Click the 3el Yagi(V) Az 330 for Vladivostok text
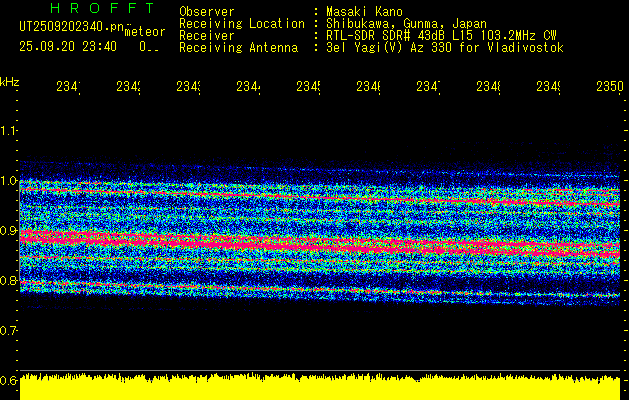 tap(445, 48)
